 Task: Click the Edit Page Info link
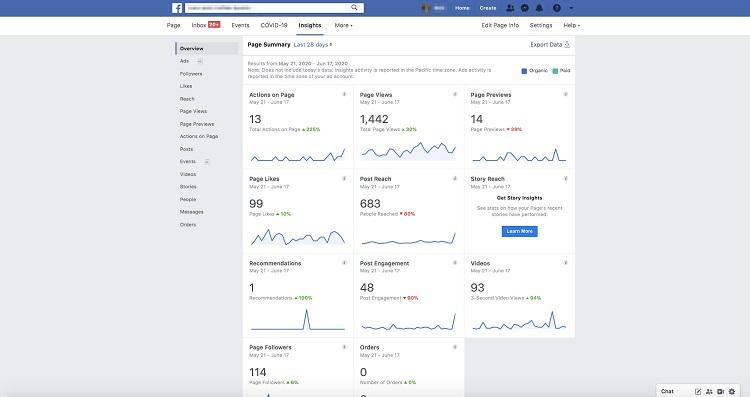(x=500, y=25)
